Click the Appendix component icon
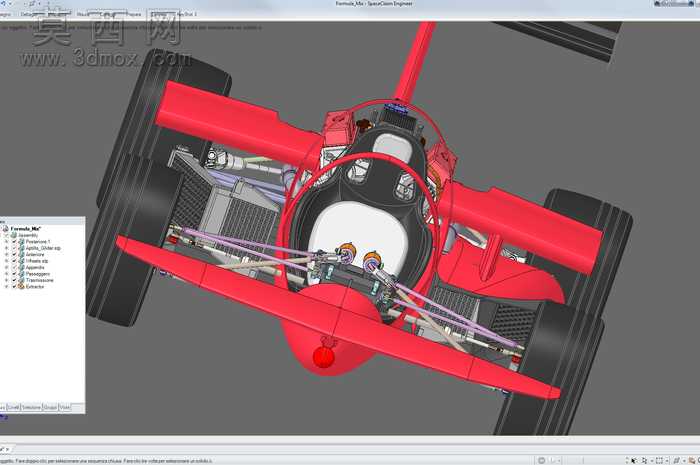 [x=21, y=267]
